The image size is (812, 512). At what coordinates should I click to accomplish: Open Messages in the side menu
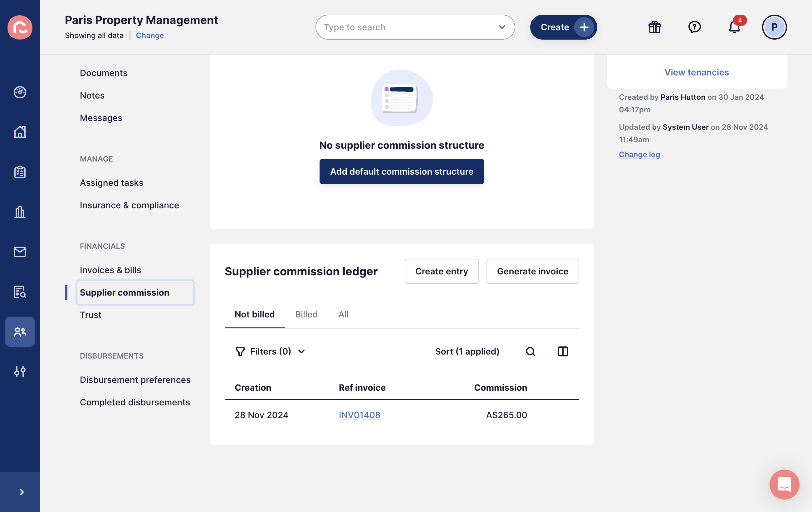(101, 118)
